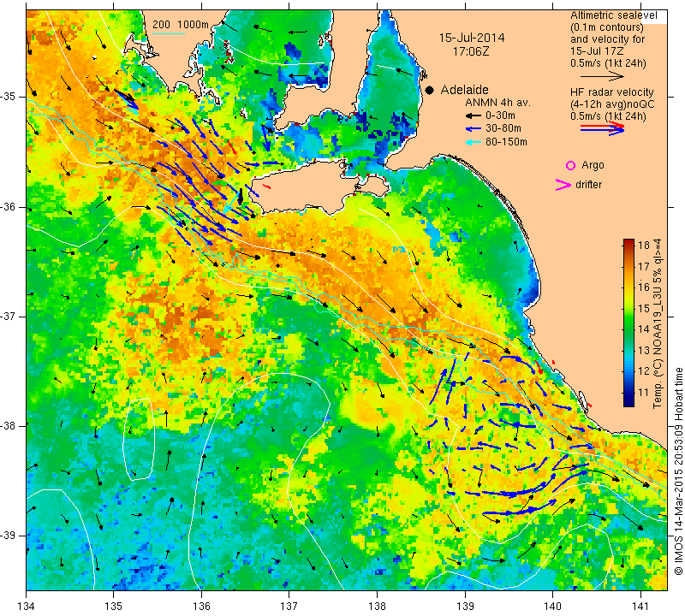Screen dimensions: 685x616
Task: Click the '200 1000m' depth label
Action: (x=181, y=25)
